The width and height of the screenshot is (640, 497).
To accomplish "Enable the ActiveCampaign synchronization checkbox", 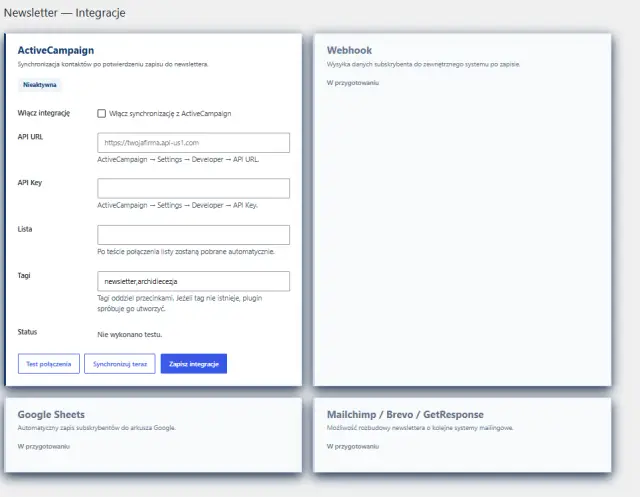I will point(102,113).
